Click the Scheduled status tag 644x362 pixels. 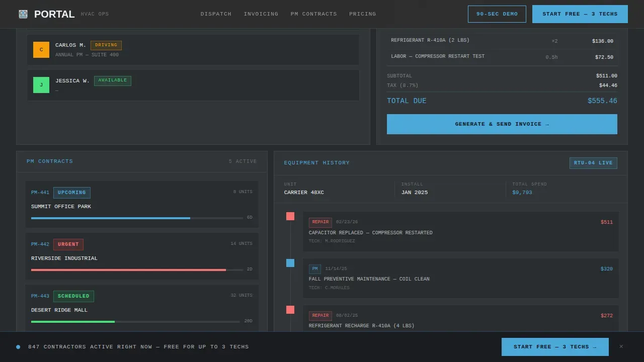[x=73, y=296]
